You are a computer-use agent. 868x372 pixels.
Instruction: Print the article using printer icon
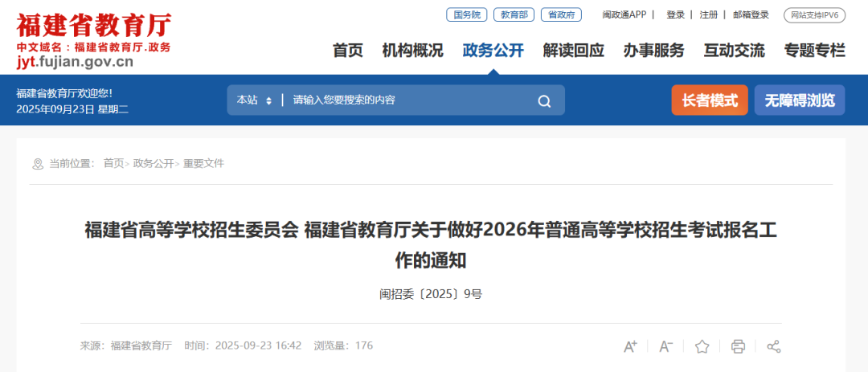738,346
